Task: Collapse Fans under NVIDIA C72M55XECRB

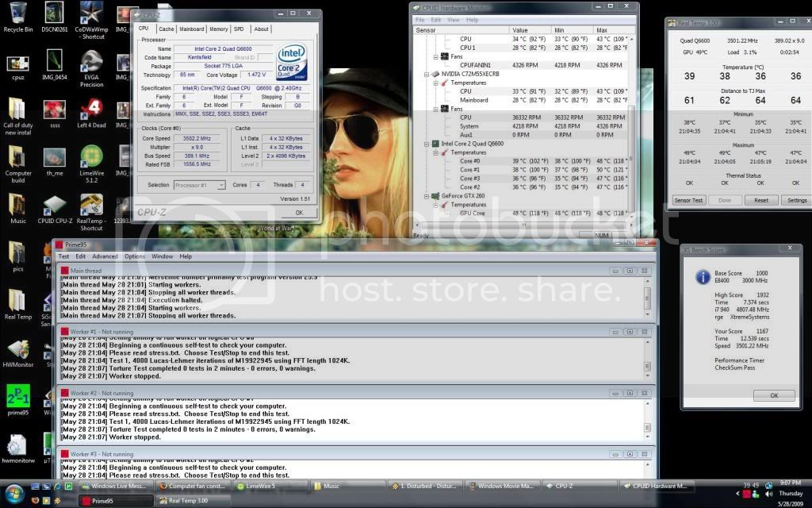Action: click(x=435, y=109)
